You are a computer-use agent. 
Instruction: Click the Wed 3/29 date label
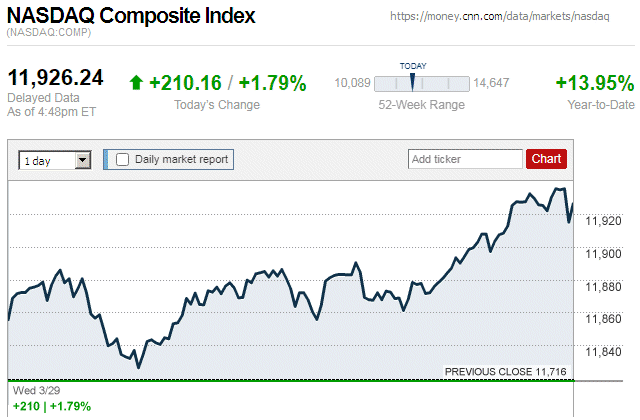coord(33,390)
